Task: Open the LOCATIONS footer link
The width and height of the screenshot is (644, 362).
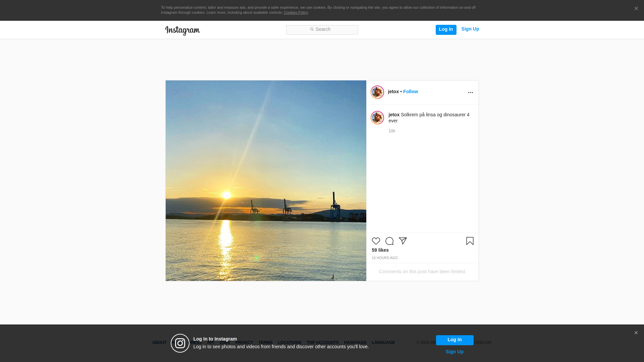Action: (x=289, y=343)
